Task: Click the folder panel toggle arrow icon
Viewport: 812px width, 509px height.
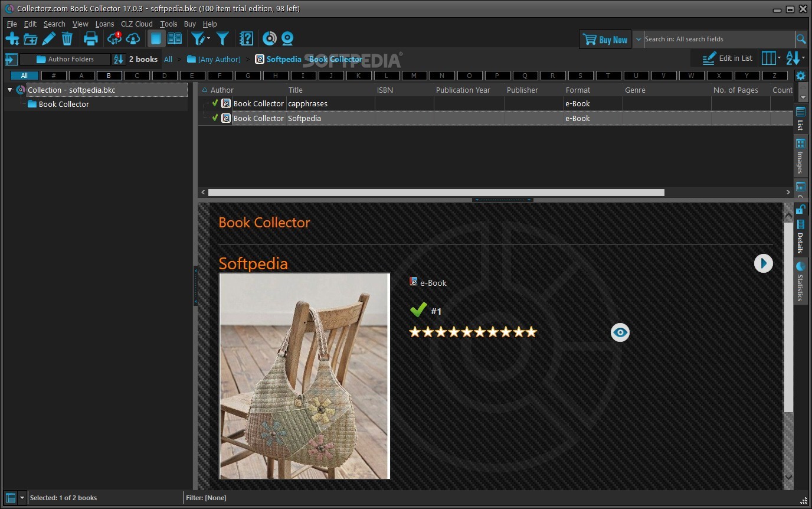Action: [x=11, y=59]
